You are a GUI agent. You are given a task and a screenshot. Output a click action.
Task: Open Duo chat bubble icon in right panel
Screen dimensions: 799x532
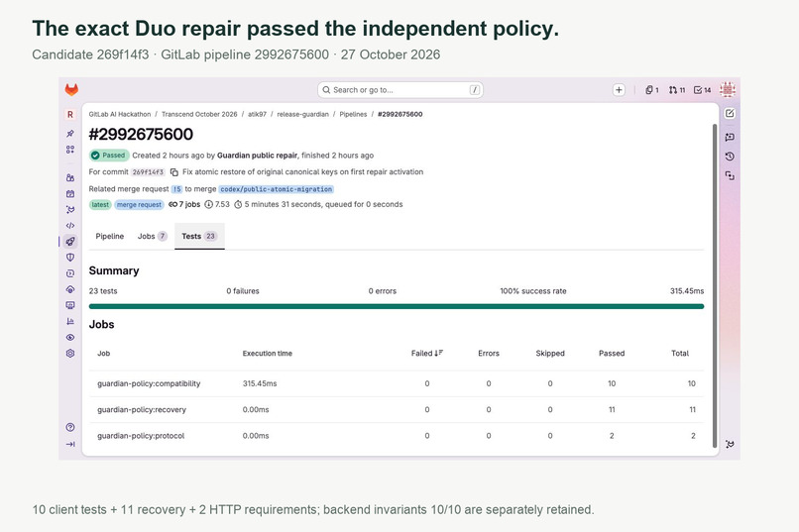[730, 137]
